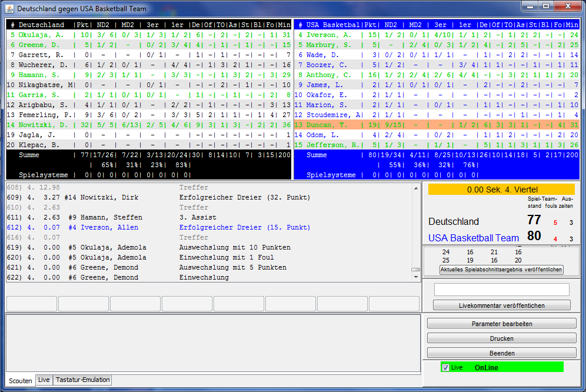The height and width of the screenshot is (392, 586).
Task: Select USA player row James, L.
Action: (x=437, y=85)
